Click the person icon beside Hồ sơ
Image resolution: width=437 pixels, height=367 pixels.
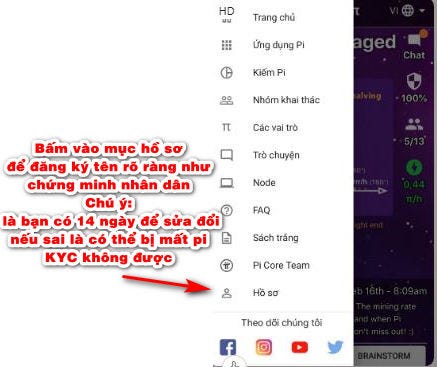point(227,293)
